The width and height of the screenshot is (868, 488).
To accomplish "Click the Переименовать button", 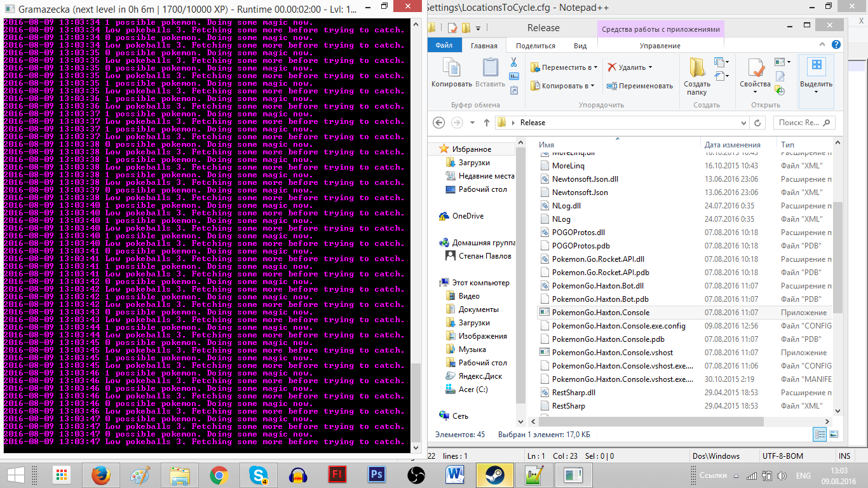I will [x=640, y=86].
